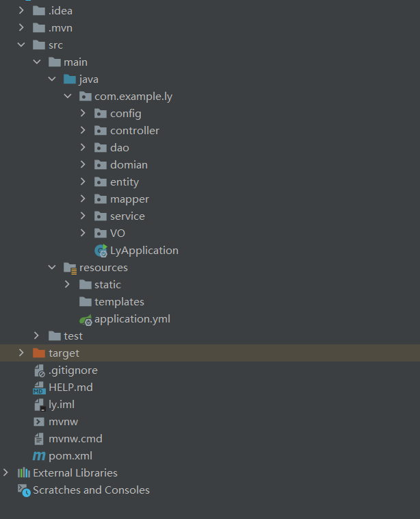The image size is (420, 519).
Task: Click the service package icon
Action: click(x=101, y=216)
